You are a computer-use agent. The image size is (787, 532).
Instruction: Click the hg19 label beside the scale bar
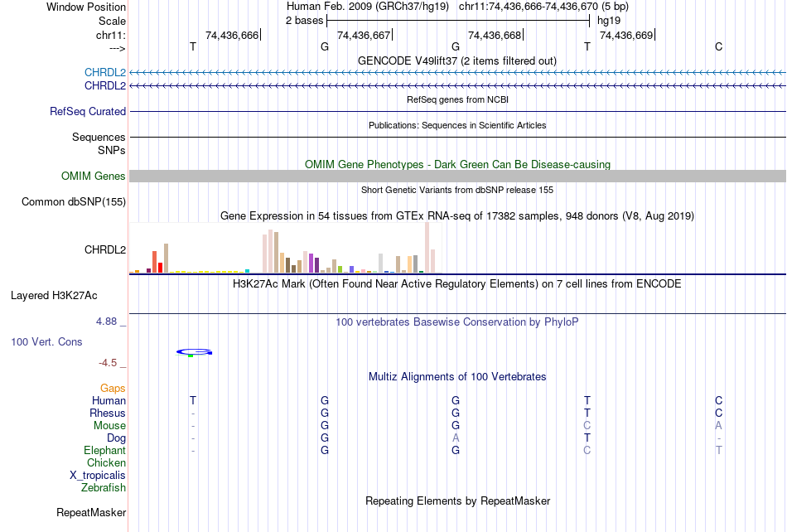click(609, 21)
